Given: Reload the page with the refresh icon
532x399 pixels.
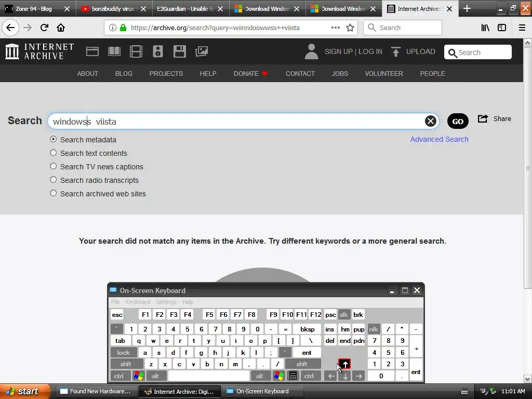Looking at the screenshot, I should 44,28.
